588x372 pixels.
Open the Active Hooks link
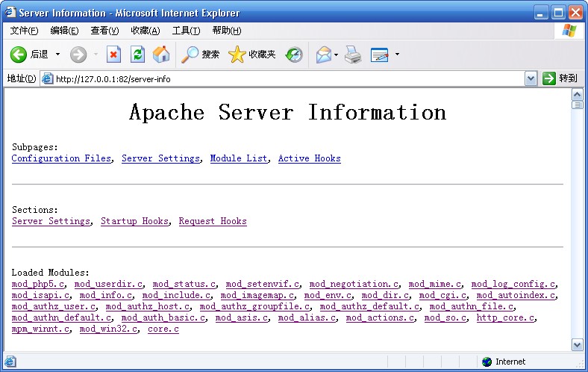click(x=310, y=158)
